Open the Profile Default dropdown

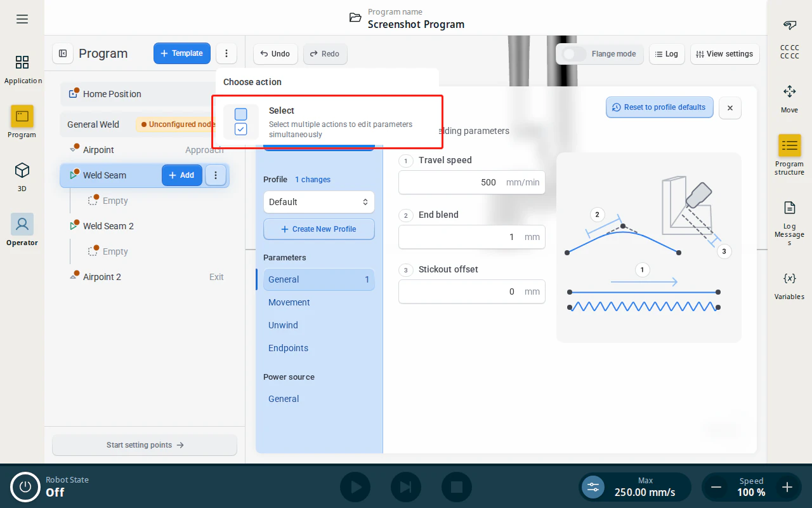(x=318, y=202)
